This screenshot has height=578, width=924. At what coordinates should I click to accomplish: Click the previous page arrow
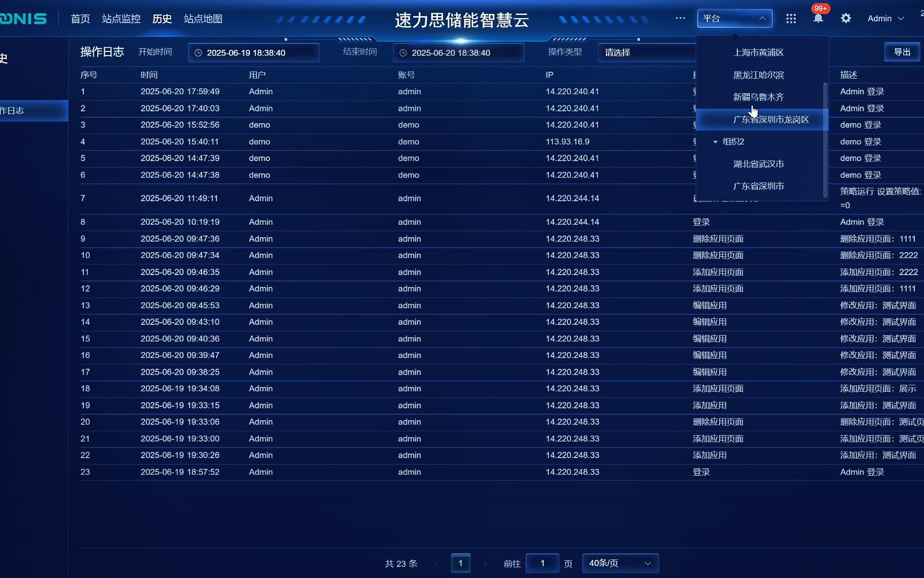436,563
